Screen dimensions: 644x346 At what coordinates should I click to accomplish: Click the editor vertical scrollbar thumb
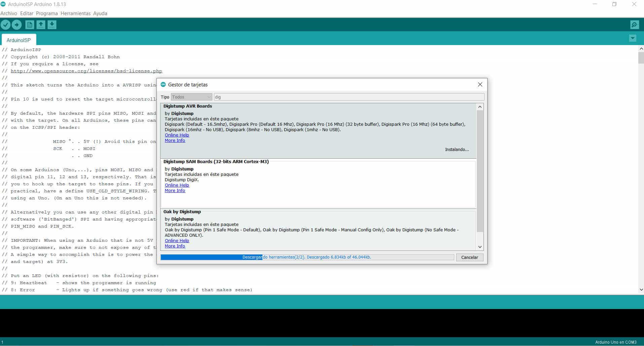coord(641,58)
